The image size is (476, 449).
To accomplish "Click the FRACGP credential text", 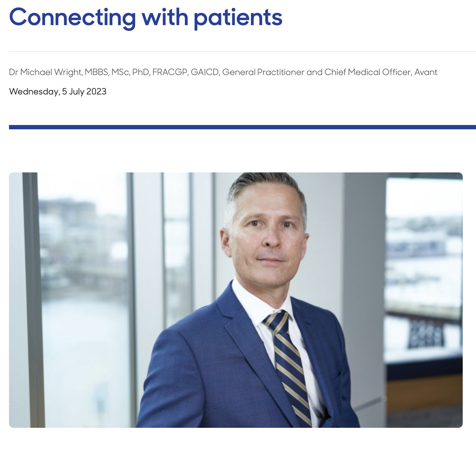I will pyautogui.click(x=170, y=72).
